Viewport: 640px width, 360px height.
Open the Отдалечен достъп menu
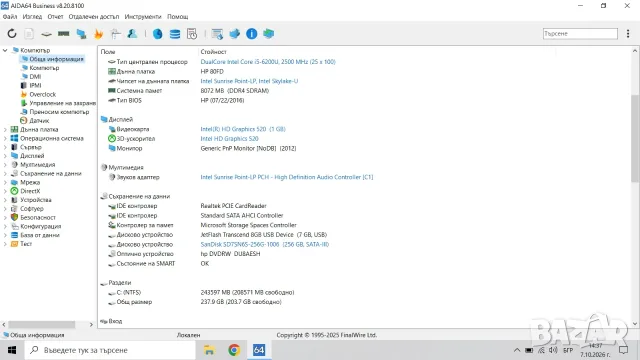(x=94, y=17)
